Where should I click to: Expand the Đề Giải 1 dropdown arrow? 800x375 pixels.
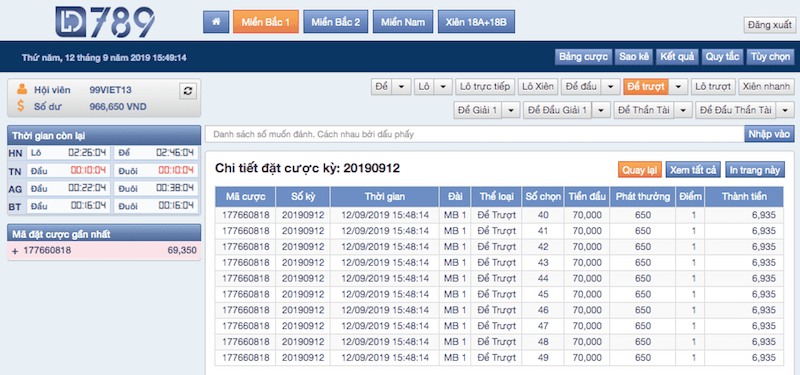tap(511, 110)
